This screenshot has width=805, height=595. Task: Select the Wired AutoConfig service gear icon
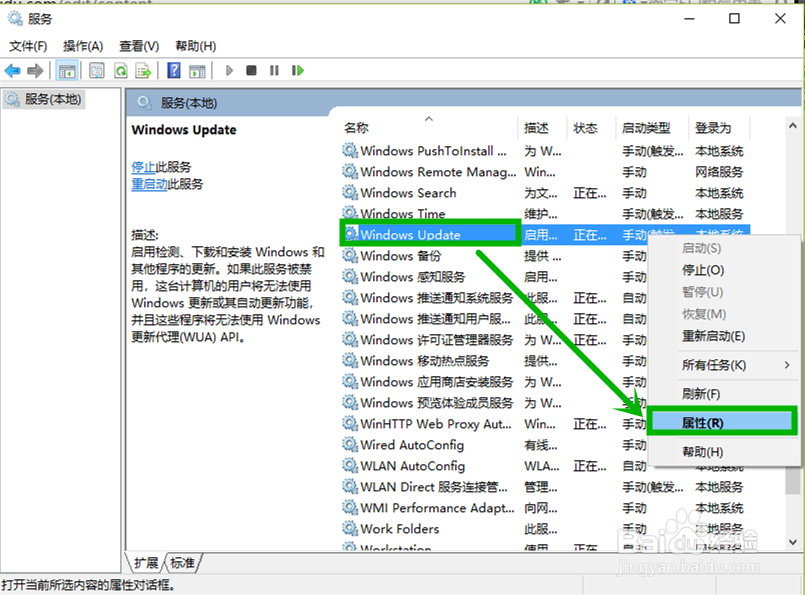[350, 445]
